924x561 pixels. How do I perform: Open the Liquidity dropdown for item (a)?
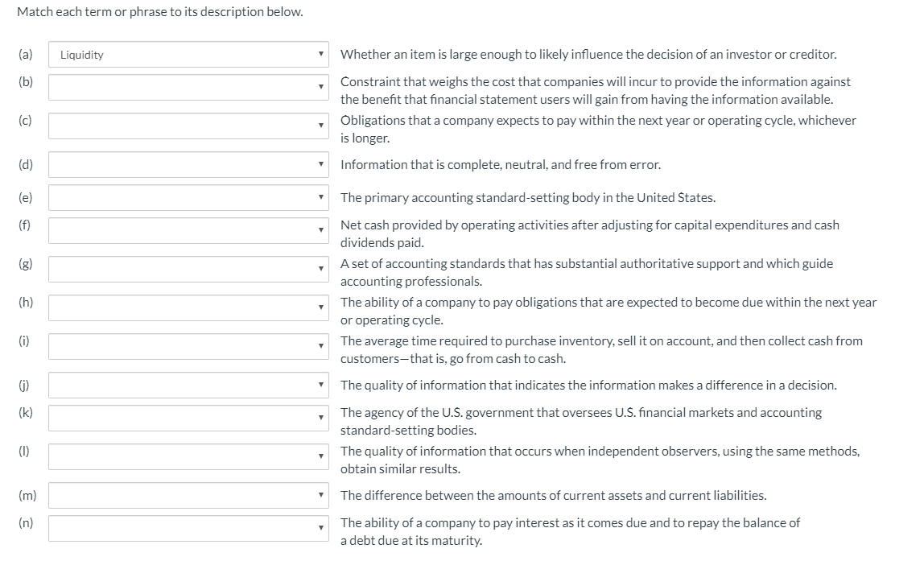pos(188,54)
